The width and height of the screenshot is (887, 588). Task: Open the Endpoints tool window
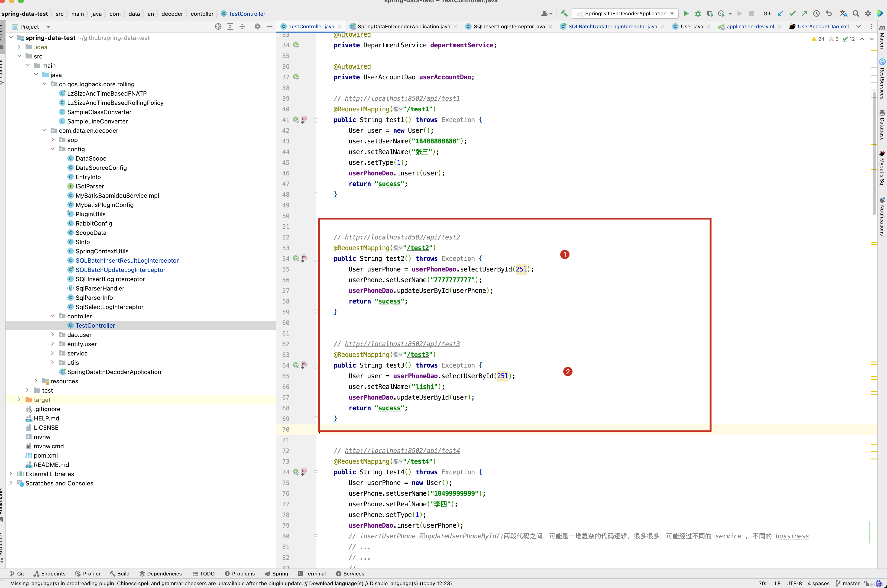click(x=49, y=573)
